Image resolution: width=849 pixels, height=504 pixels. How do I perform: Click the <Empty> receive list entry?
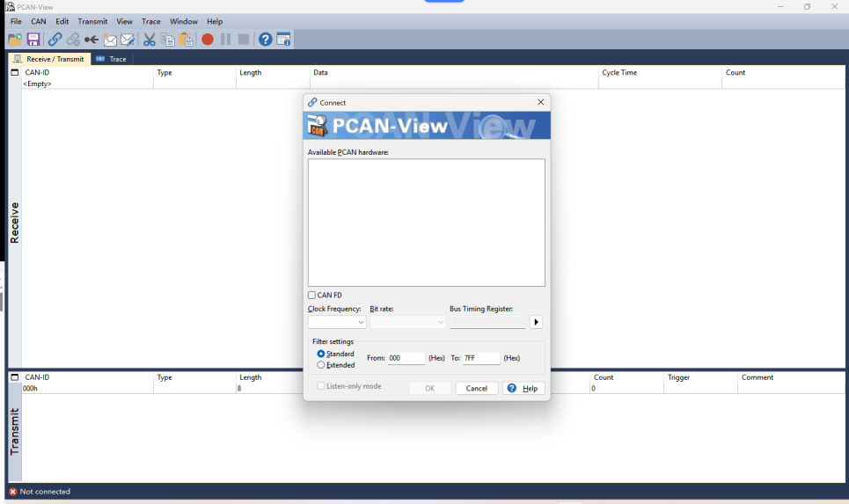click(37, 84)
